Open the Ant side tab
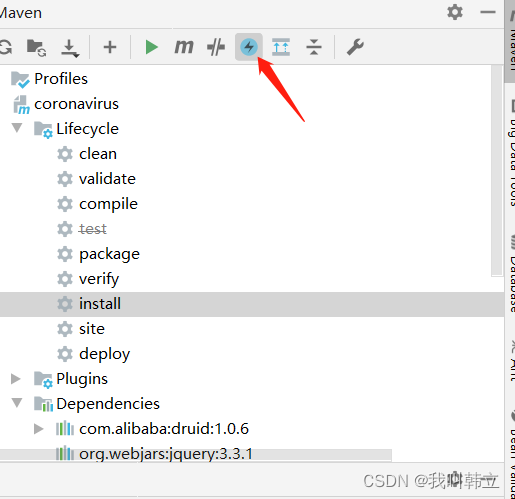515x499 pixels. pos(512,361)
